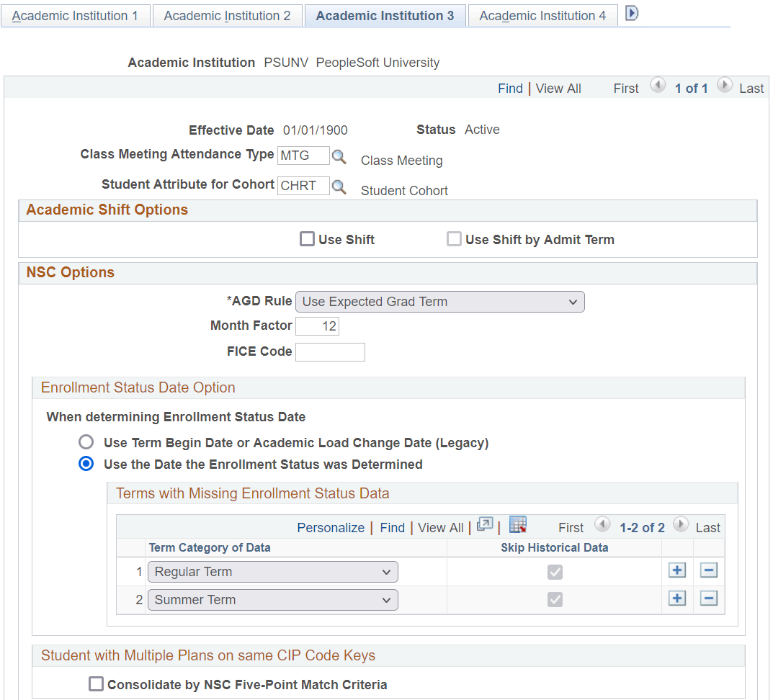Click the Personalize link in terms grid
Viewport: 773px width, 700px height.
331,527
